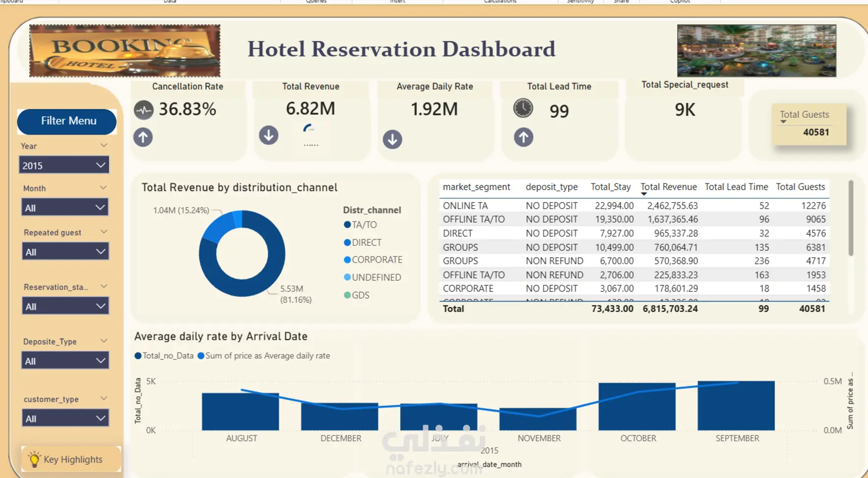Image resolution: width=868 pixels, height=478 pixels.
Task: Click the DIRECT donut chart slice
Action: pos(218,226)
